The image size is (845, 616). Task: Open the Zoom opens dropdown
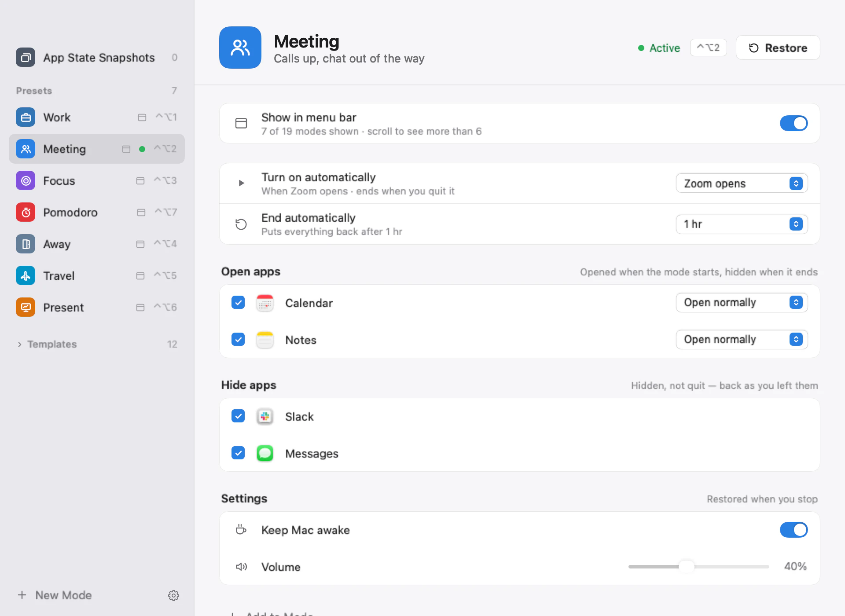pos(742,183)
